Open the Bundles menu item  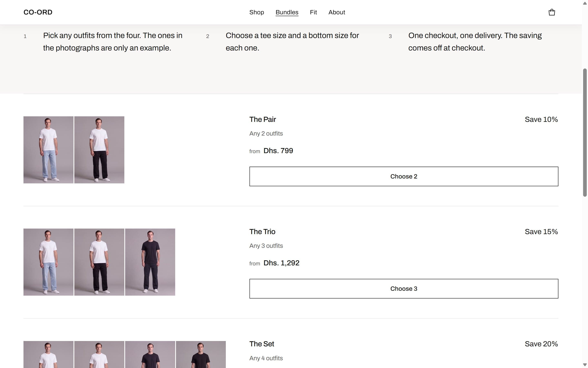[x=287, y=12]
